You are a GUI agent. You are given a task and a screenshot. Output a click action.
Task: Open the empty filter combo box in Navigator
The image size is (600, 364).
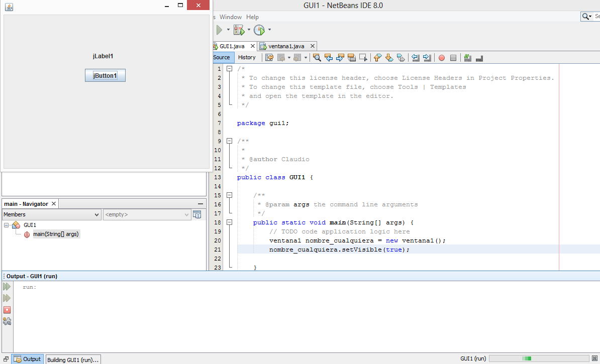point(147,214)
